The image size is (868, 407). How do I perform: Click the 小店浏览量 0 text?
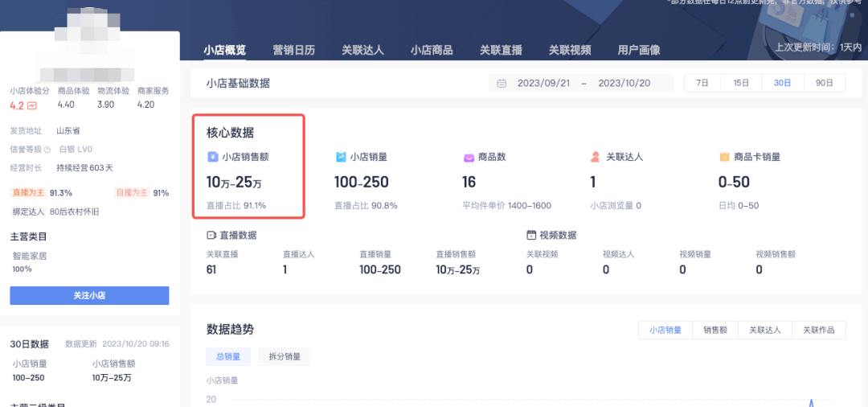click(616, 206)
